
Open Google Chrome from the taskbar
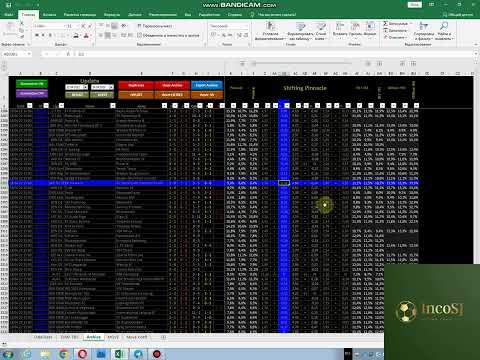[x=63, y=354]
